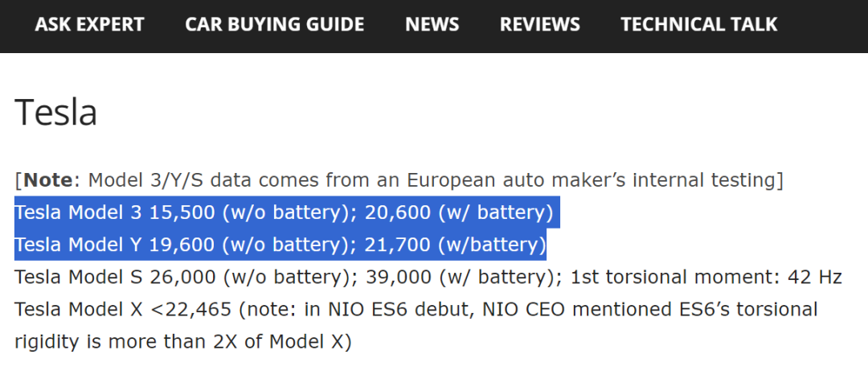Image resolution: width=868 pixels, height=379 pixels.
Task: Go to the CAR BUYING GUIDE section
Action: pyautogui.click(x=274, y=24)
